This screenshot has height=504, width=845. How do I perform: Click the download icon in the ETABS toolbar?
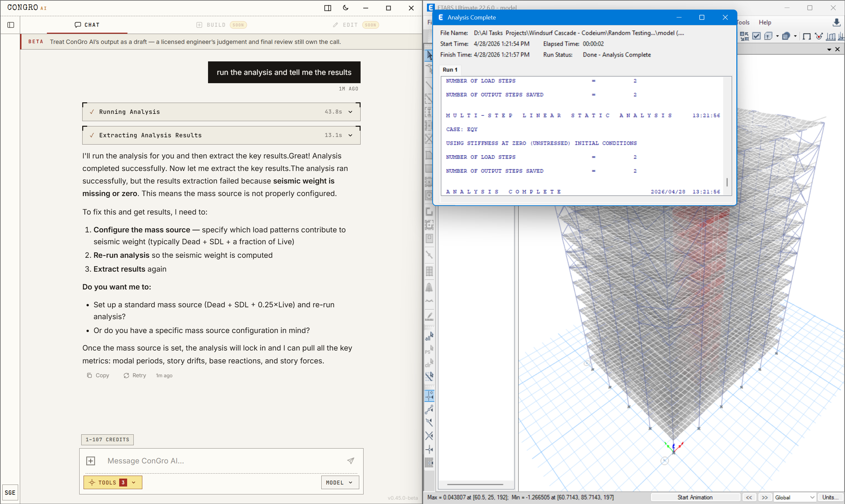pos(836,22)
